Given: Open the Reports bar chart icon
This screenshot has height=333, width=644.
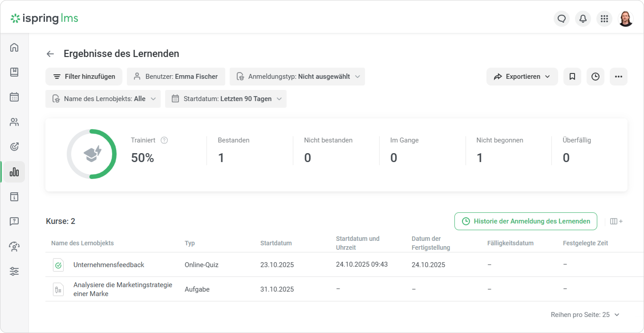Looking at the screenshot, I should click(x=14, y=172).
